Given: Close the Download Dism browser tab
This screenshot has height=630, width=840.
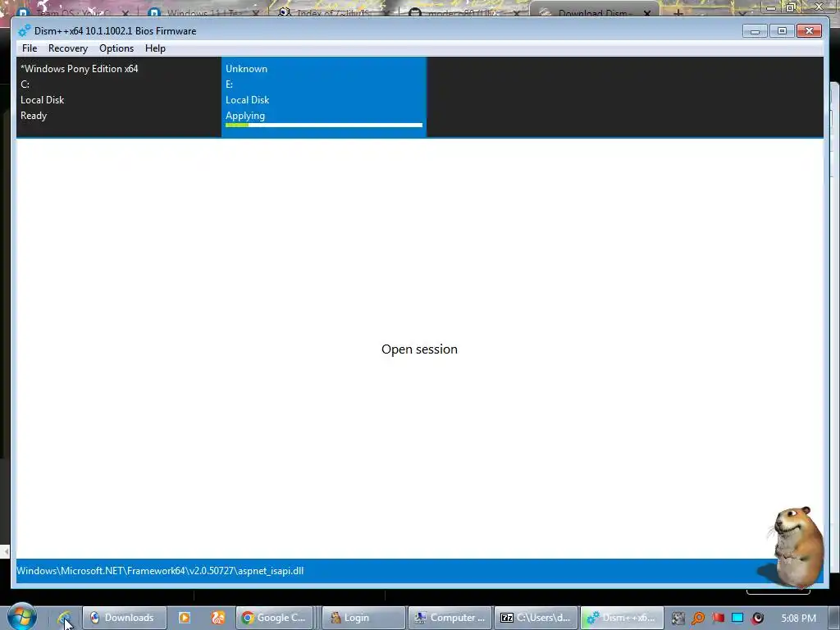Looking at the screenshot, I should point(647,13).
